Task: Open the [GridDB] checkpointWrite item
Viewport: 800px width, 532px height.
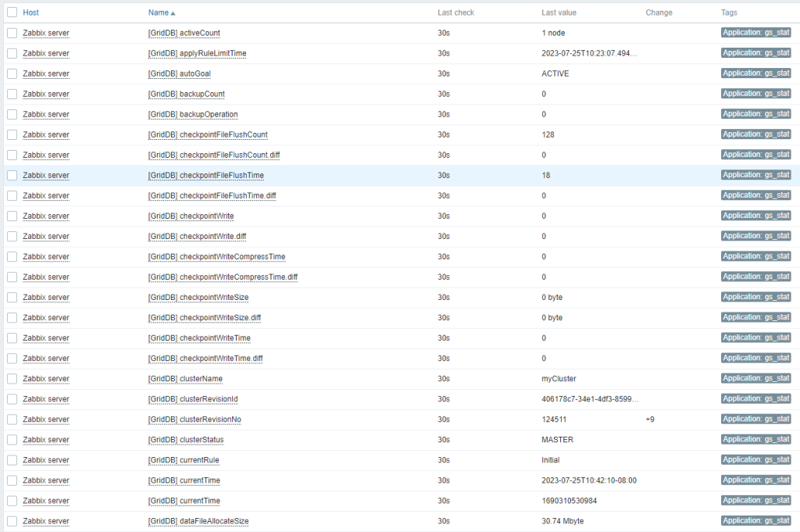Action: pyautogui.click(x=190, y=216)
